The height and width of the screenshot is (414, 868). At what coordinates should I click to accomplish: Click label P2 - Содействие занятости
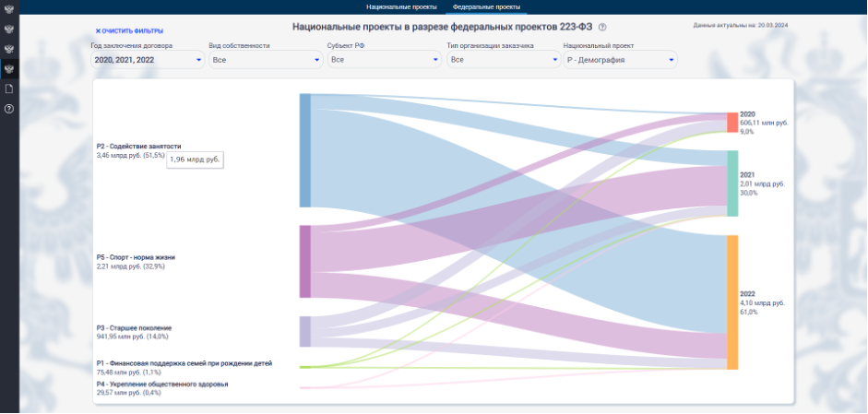138,146
